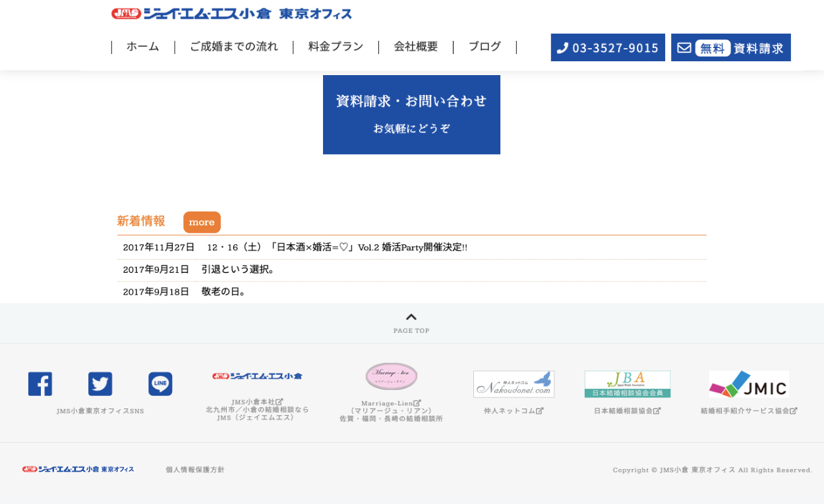Select 料金プラン in navigation
The image size is (824, 504).
336,47
